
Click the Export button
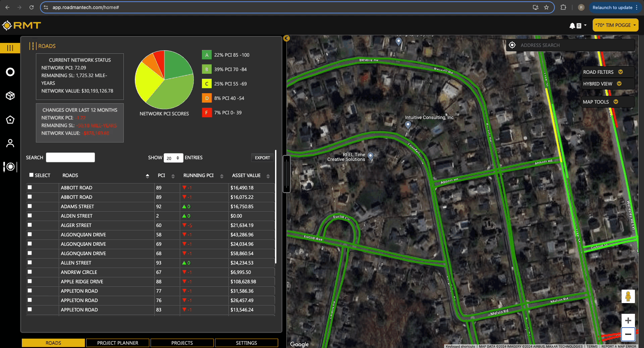point(262,158)
